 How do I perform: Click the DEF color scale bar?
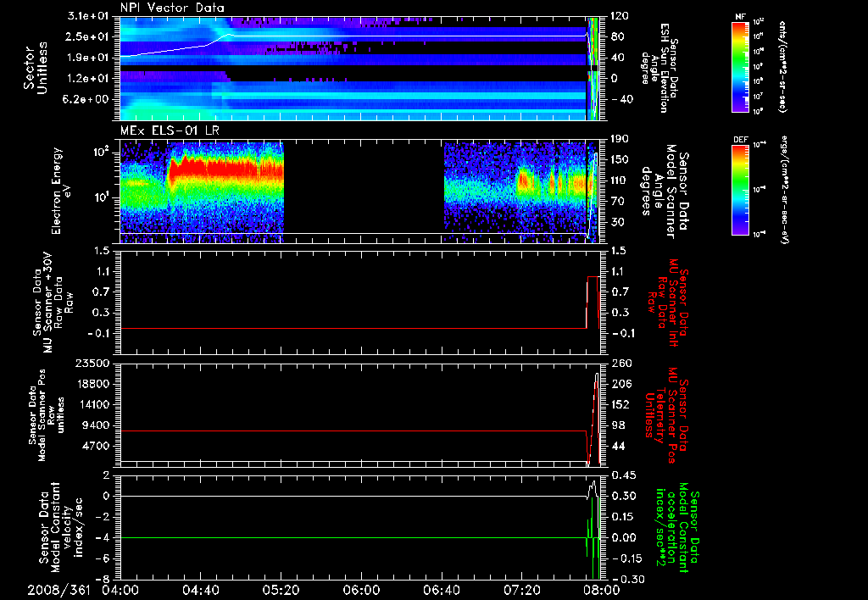tap(738, 188)
